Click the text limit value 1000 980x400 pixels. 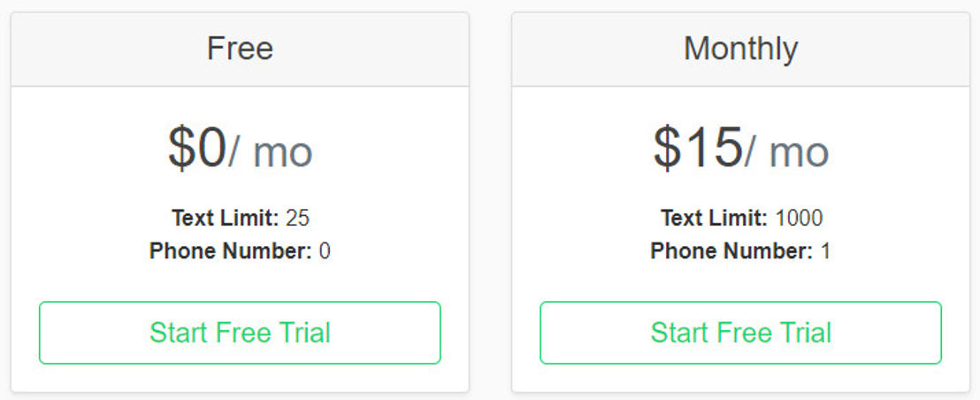799,218
